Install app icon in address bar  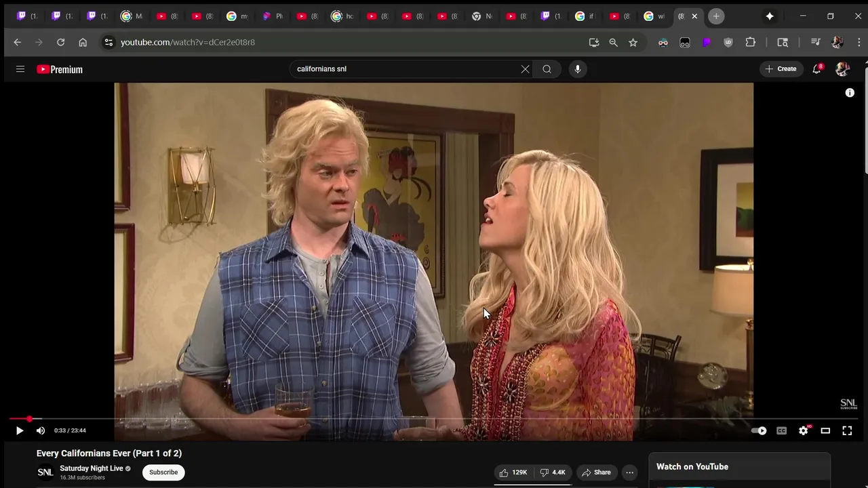(594, 42)
